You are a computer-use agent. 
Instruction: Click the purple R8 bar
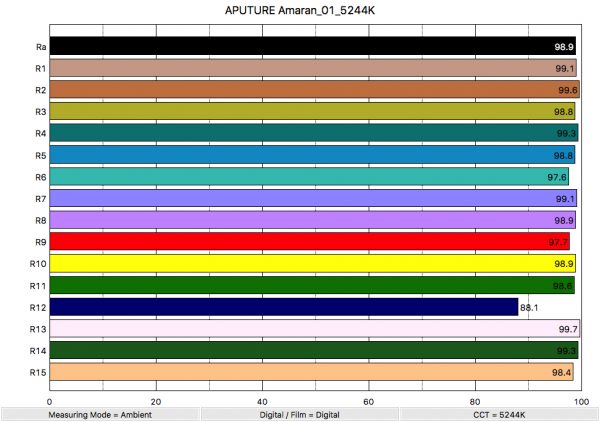click(312, 220)
